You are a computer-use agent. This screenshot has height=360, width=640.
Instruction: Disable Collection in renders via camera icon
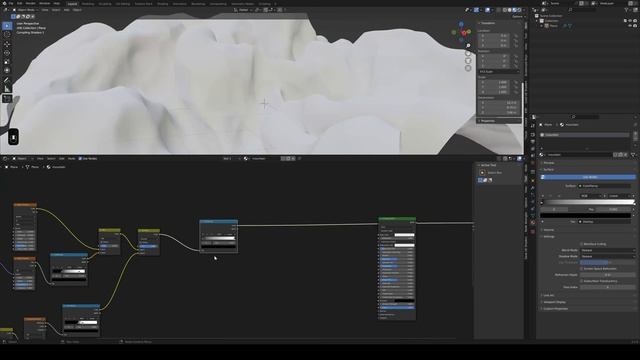pyautogui.click(x=635, y=20)
